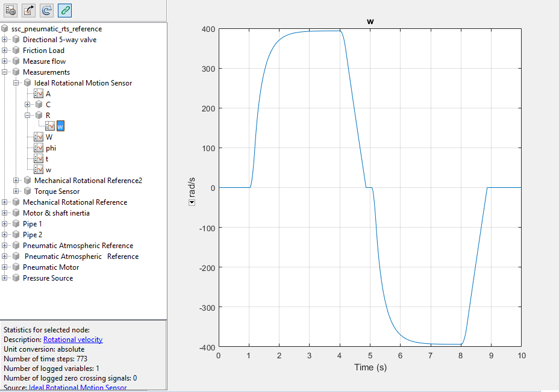This screenshot has height=392, width=559.
Task: Select the Pipe 2 label
Action: (x=33, y=235)
